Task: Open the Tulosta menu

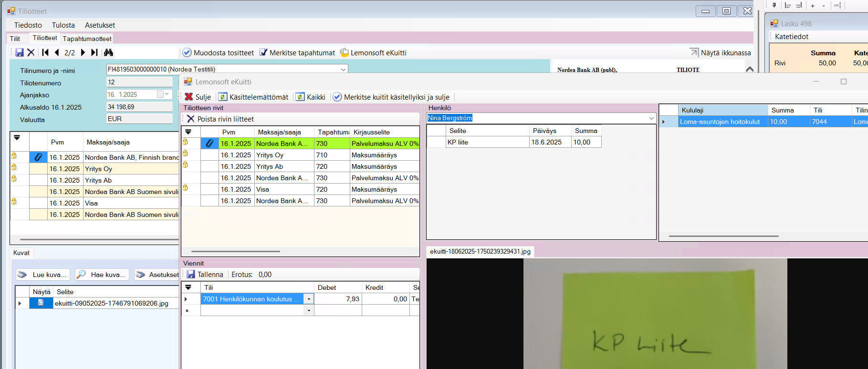Action: click(x=63, y=25)
